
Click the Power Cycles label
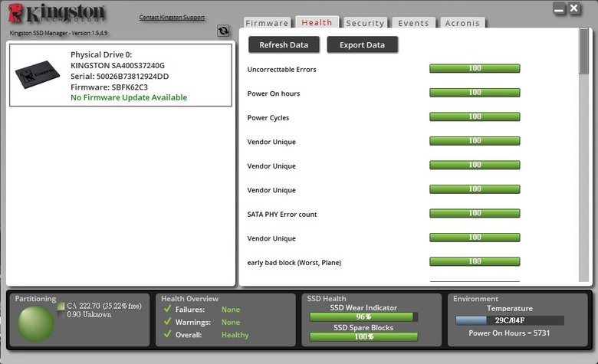point(268,118)
